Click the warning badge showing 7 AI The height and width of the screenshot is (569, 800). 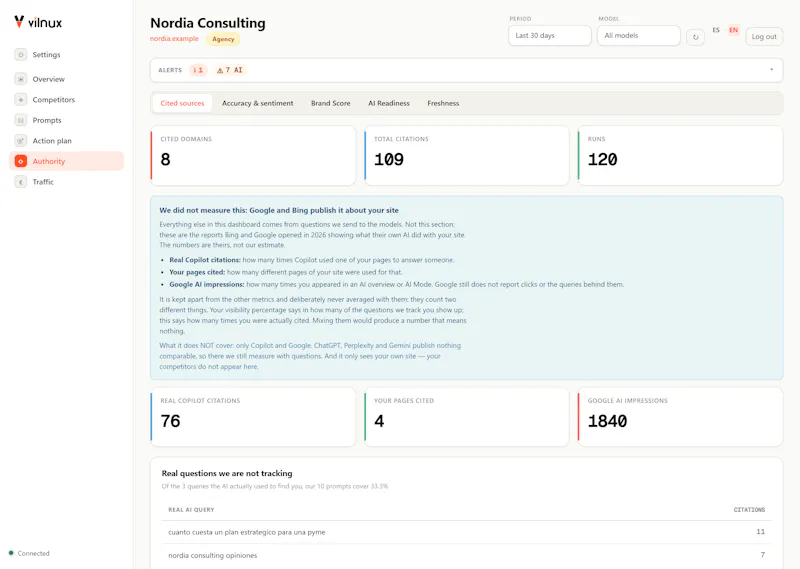[230, 70]
